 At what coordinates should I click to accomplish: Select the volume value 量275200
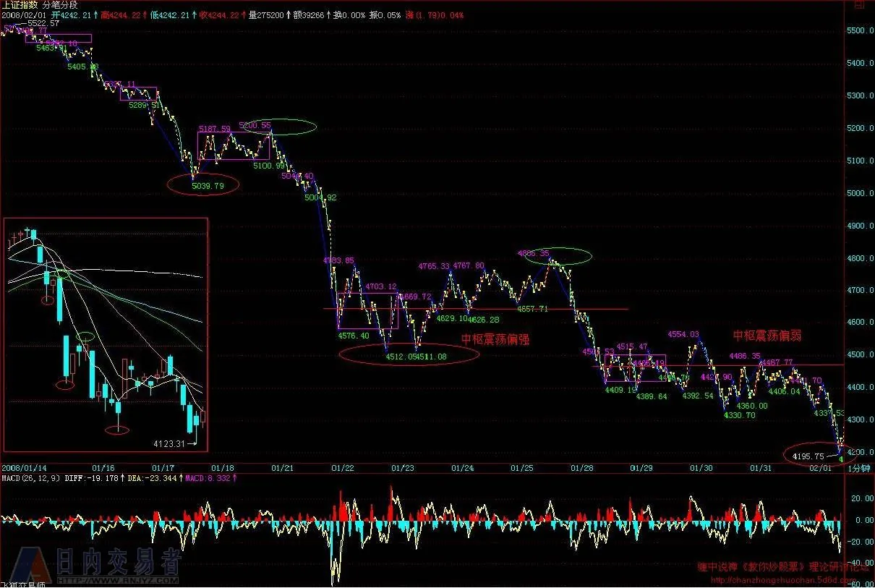click(x=266, y=14)
